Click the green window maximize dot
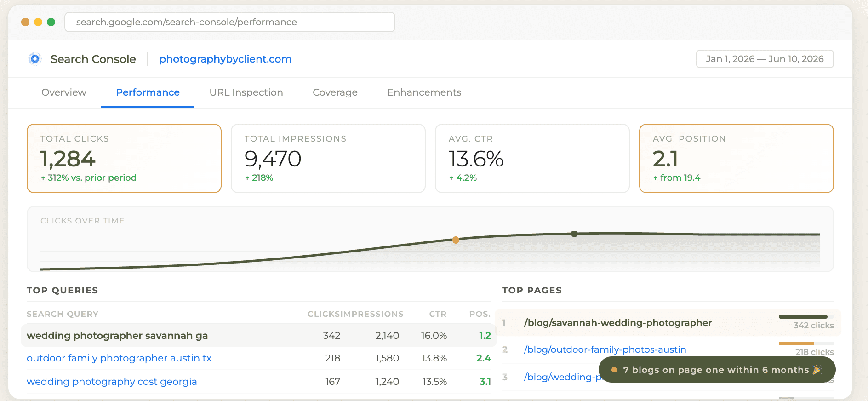 [51, 22]
